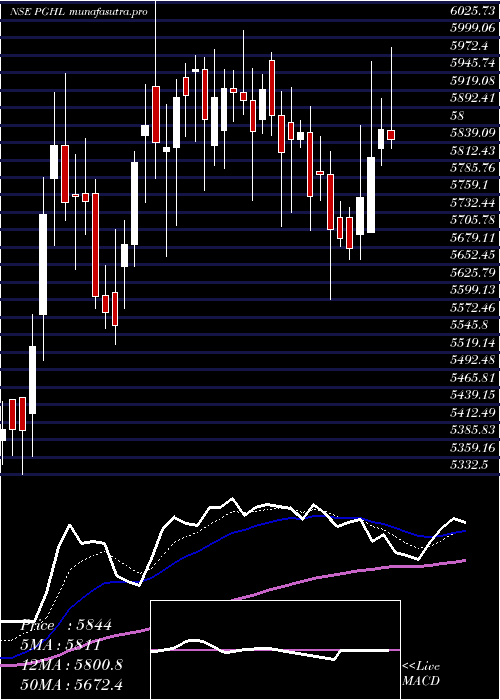
Task: Click the last red candlestick near 5839.09
Action: (x=391, y=135)
